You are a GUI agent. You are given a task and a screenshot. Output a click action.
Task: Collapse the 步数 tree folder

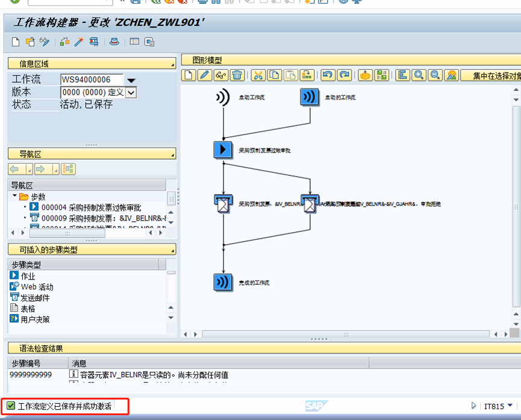pyautogui.click(x=14, y=195)
